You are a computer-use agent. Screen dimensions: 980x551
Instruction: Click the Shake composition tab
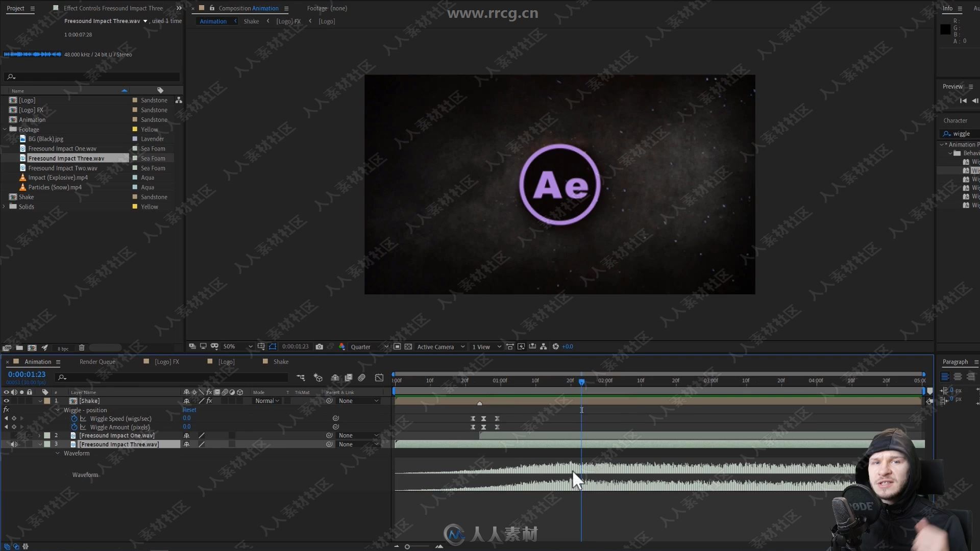280,361
